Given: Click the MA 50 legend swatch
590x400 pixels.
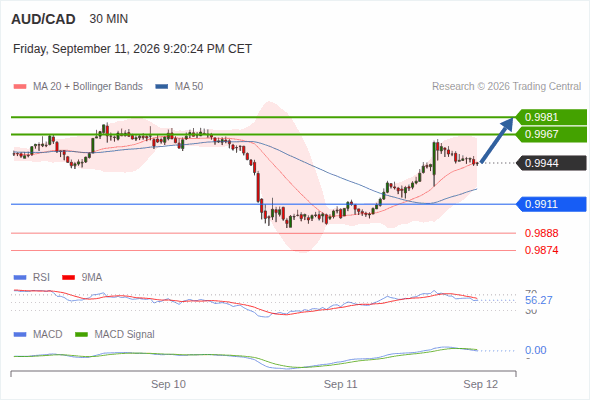Looking at the screenshot, I should [162, 87].
